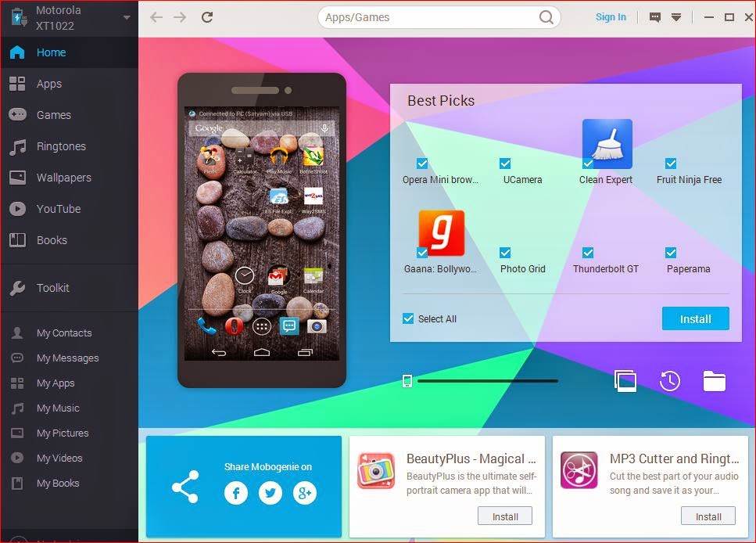The image size is (756, 543).
Task: Click the MP3 Cutter and Ringtone title
Action: tap(674, 458)
